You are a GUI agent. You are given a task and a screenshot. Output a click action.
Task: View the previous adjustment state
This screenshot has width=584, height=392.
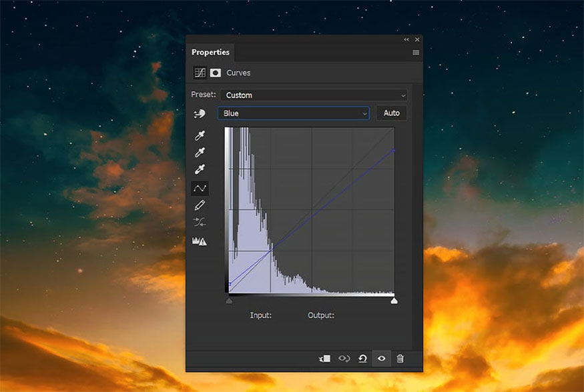(344, 359)
